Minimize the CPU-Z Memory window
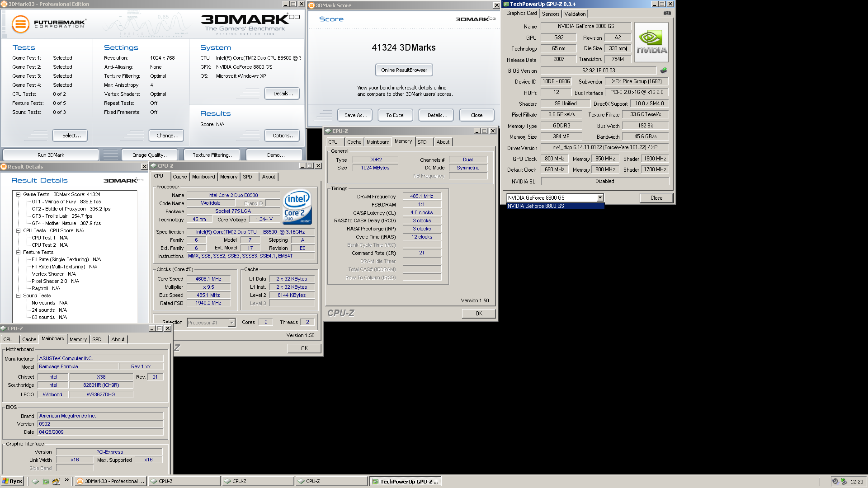Viewport: 868px width, 488px height. pyautogui.click(x=477, y=131)
